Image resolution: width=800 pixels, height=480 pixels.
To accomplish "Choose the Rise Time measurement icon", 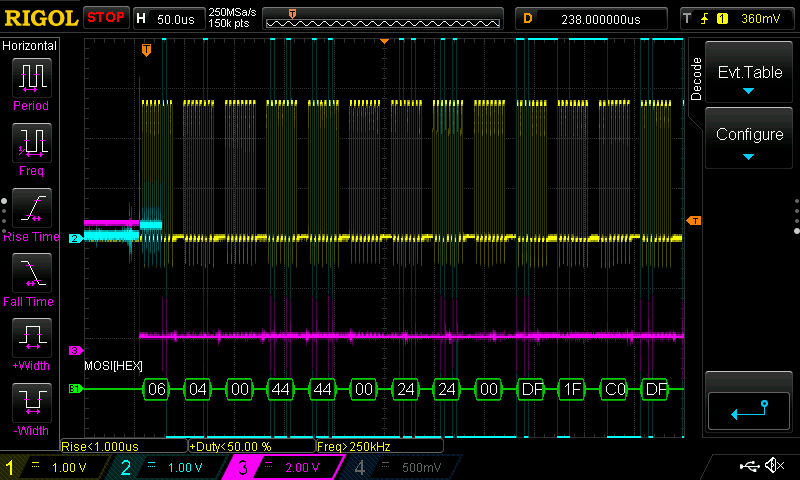I will pos(32,208).
